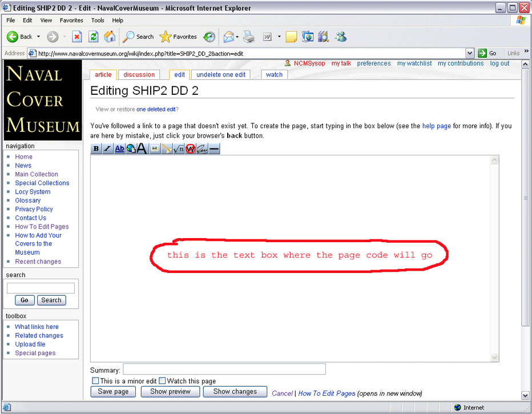The image size is (532, 414).
Task: Open dropdown arrow beside Mail icon
Action: point(237,37)
